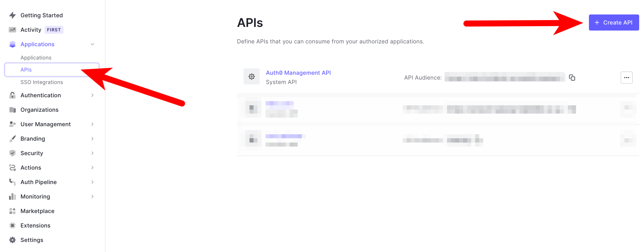Click the Security shield icon
Screen dimensions: 644x252
(12, 153)
